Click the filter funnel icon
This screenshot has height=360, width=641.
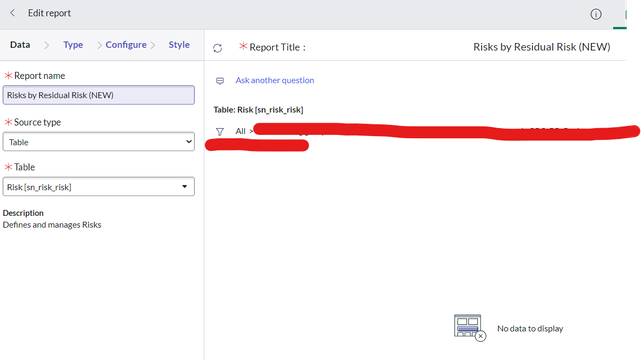220,132
